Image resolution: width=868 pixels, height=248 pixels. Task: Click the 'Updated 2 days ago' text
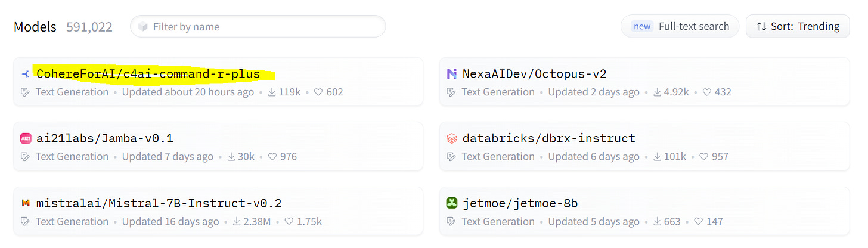pyautogui.click(x=594, y=92)
